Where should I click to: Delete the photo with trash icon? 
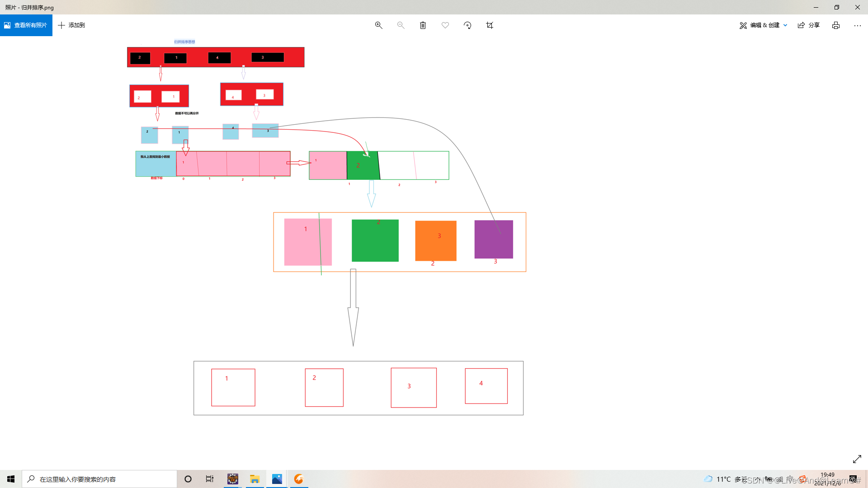[423, 25]
